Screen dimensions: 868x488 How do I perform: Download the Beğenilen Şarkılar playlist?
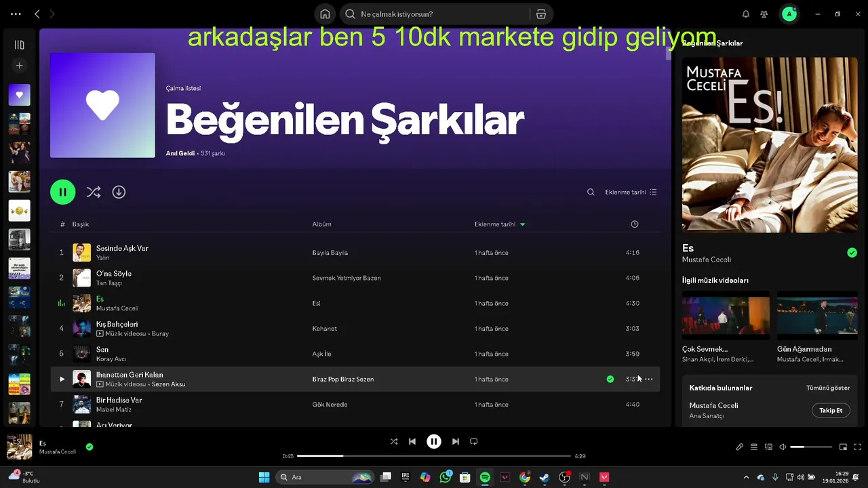(119, 192)
